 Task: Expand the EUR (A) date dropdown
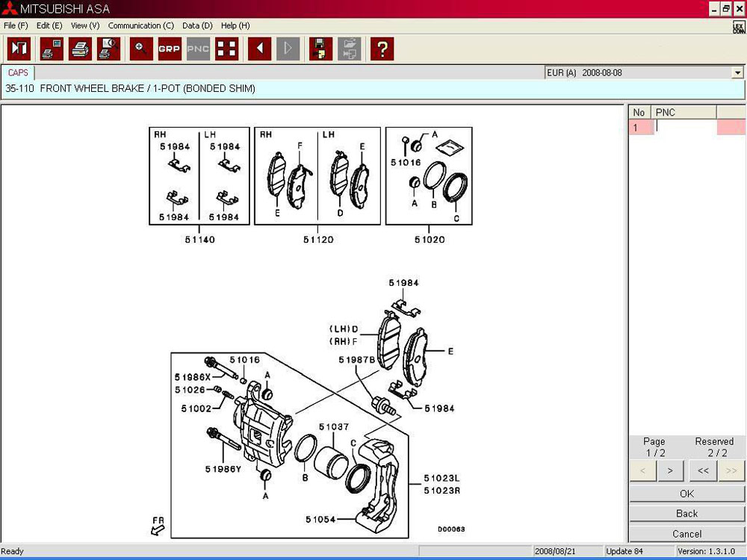[737, 72]
